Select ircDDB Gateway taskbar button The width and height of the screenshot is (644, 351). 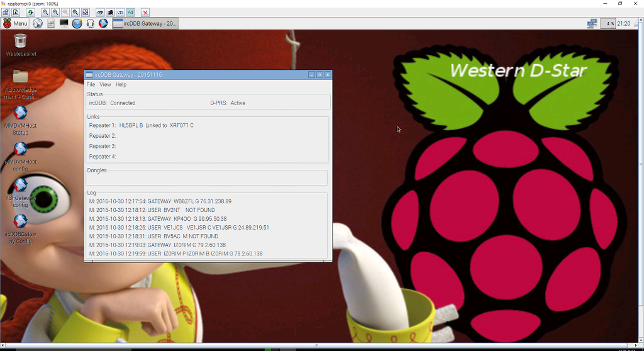145,23
